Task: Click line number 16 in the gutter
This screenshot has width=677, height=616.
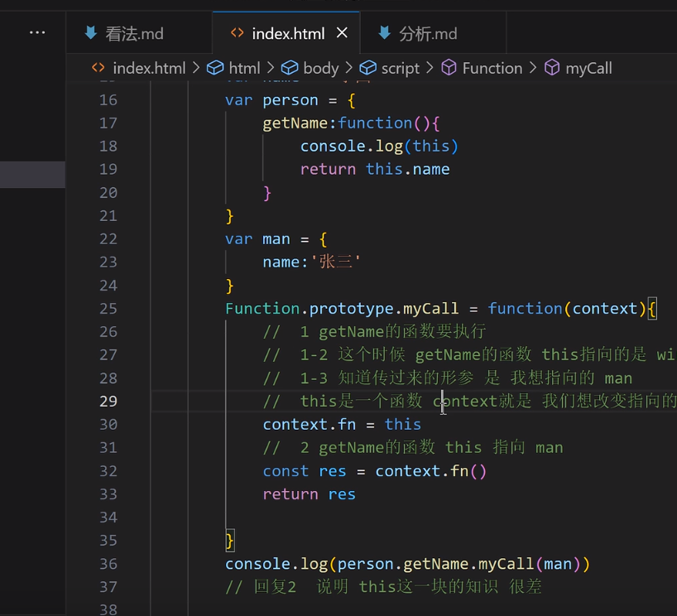Action: click(108, 100)
